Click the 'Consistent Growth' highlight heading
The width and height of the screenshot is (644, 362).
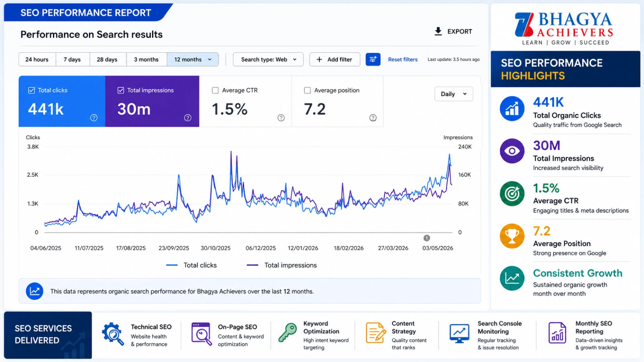click(x=578, y=273)
